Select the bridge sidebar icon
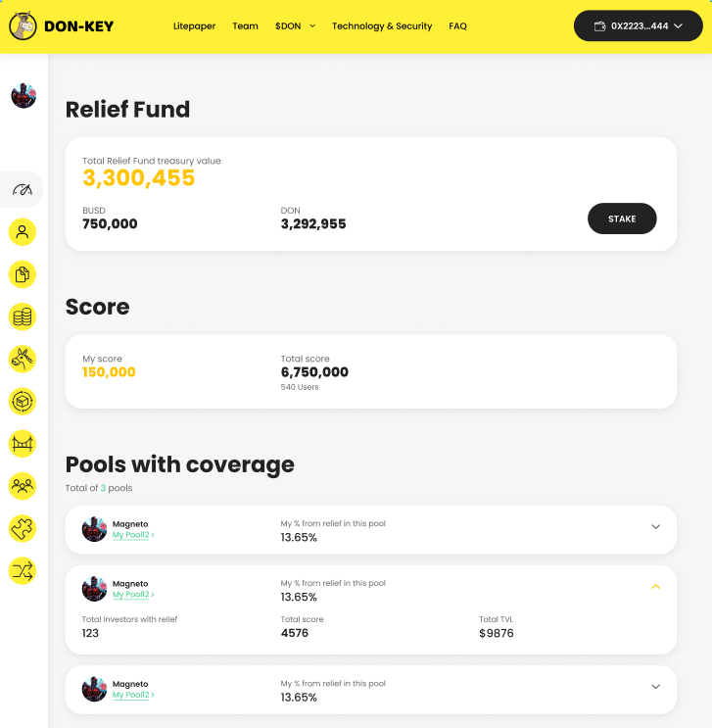Screen dimensions: 712x728 point(23,444)
